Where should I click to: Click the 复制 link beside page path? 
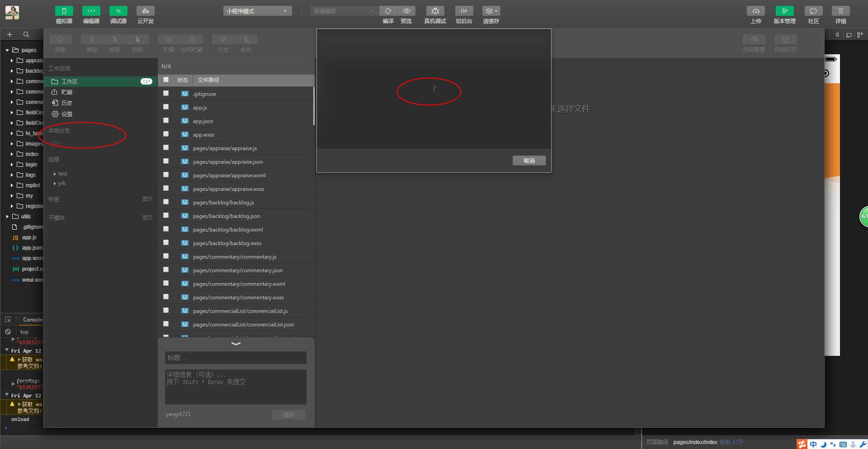pyautogui.click(x=725, y=442)
